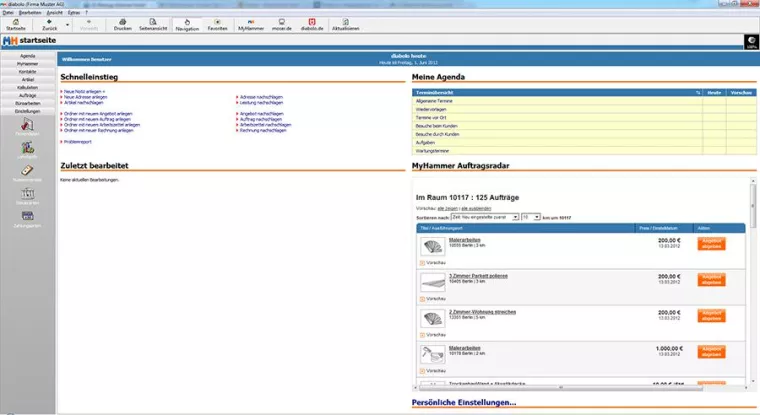The height and width of the screenshot is (415, 760).
Task: Refresh page with Aktualisieren icon
Action: pyautogui.click(x=347, y=24)
